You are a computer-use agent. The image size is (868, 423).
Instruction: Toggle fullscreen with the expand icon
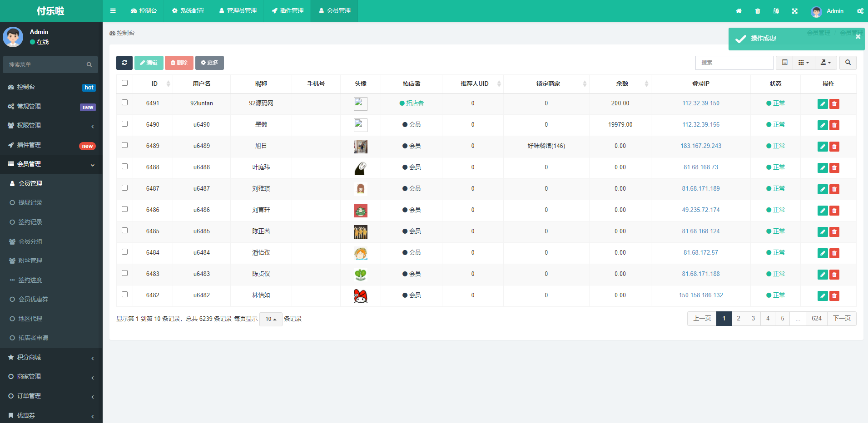point(794,11)
